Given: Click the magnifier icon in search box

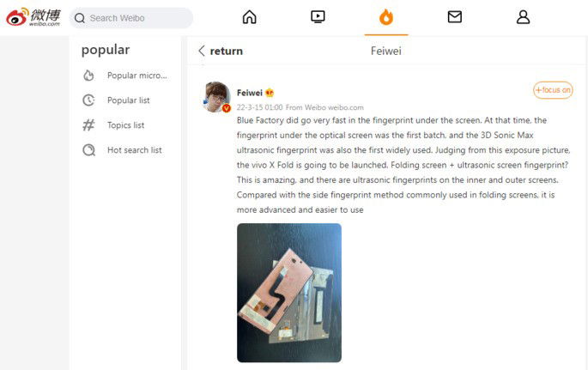Looking at the screenshot, I should coord(80,18).
